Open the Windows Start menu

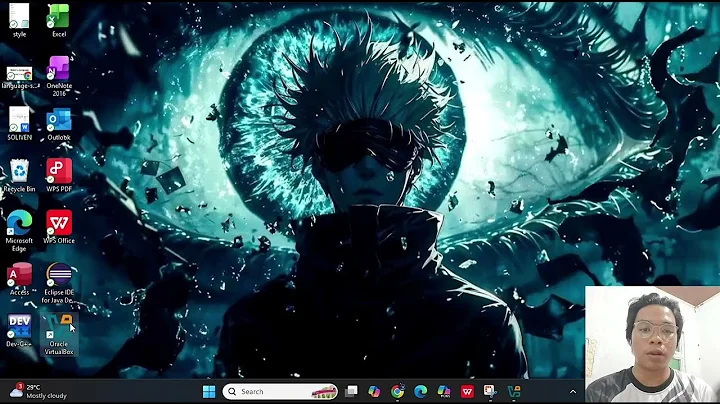(x=209, y=392)
